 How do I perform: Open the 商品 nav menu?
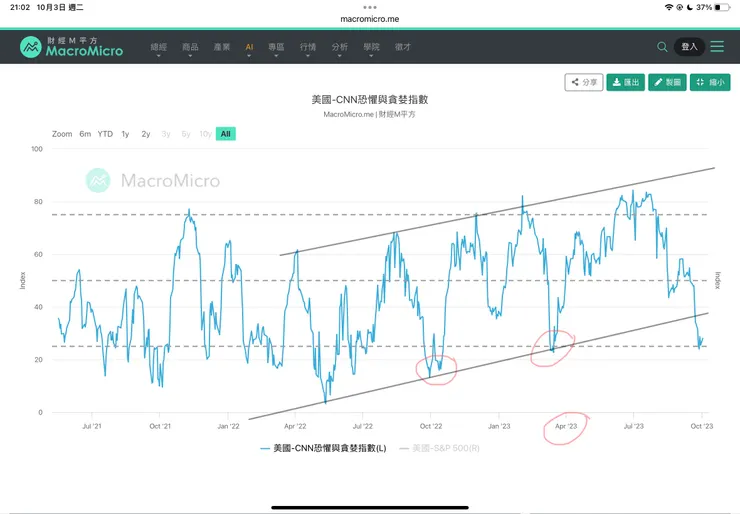tap(190, 47)
